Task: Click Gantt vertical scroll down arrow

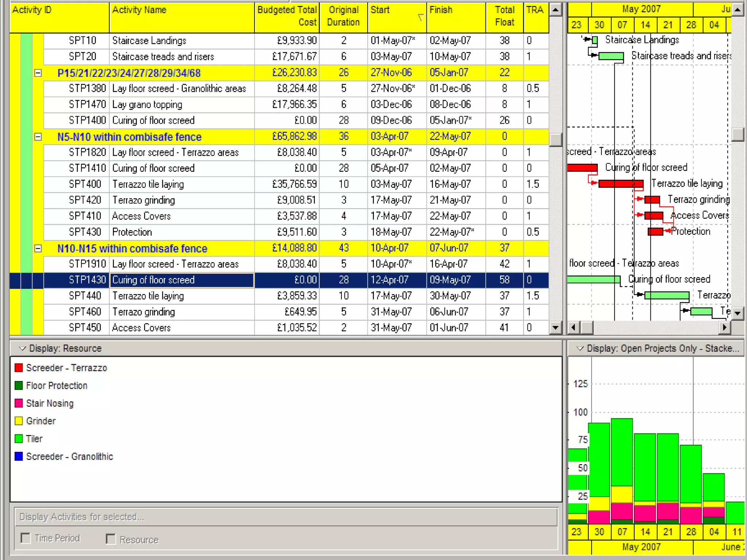Action: (737, 313)
